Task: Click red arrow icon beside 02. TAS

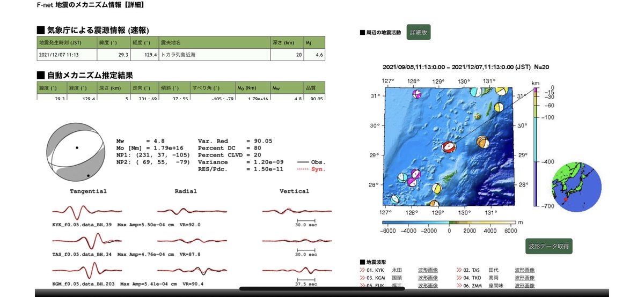Action: [x=459, y=270]
